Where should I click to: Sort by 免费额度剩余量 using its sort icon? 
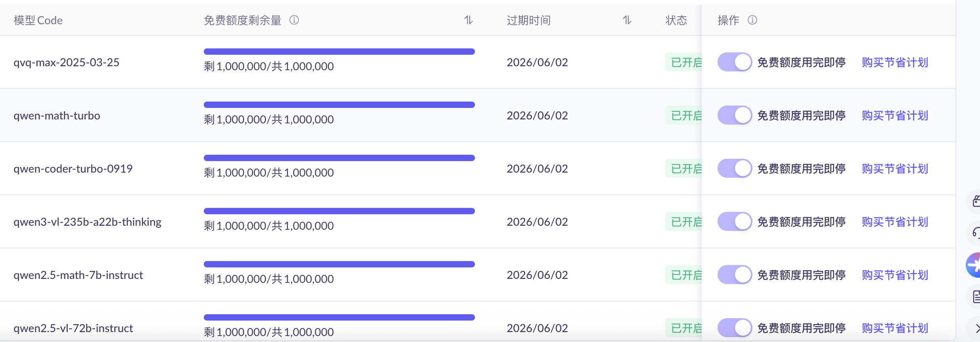pos(469,20)
